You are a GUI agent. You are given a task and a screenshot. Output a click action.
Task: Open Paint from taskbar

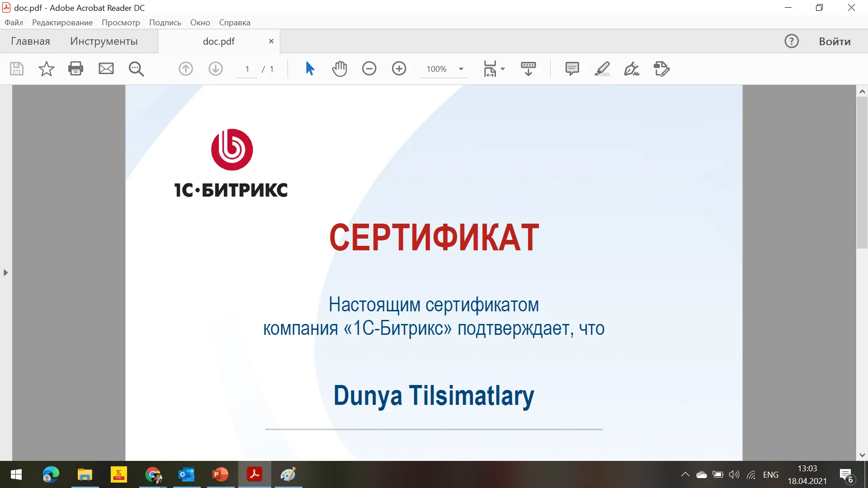[288, 474]
